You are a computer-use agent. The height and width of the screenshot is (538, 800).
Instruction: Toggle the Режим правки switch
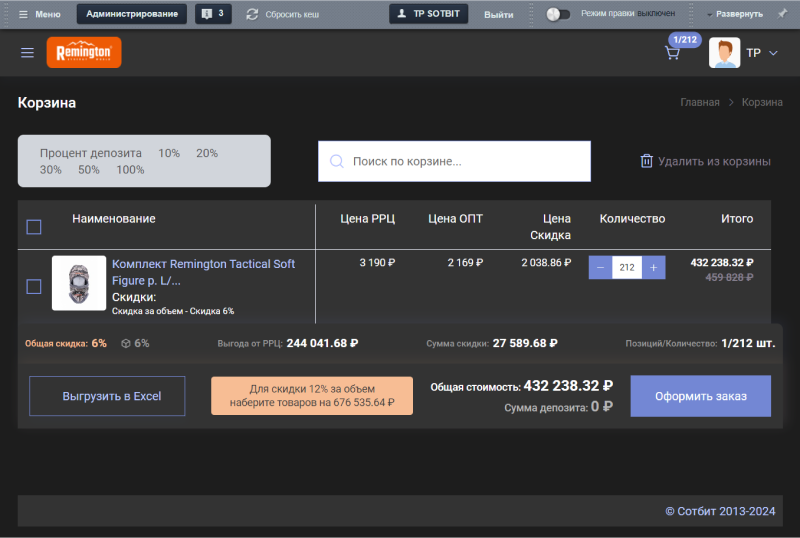tap(558, 14)
